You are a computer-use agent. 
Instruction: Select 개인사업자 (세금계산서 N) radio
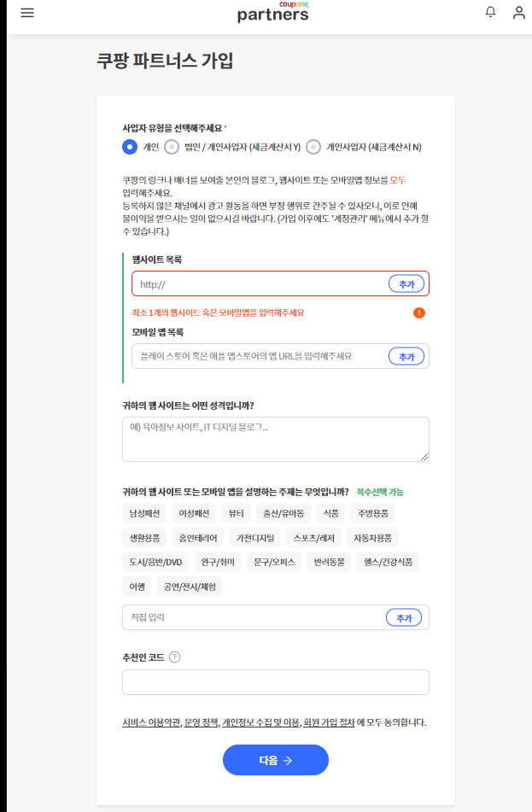[x=313, y=147]
